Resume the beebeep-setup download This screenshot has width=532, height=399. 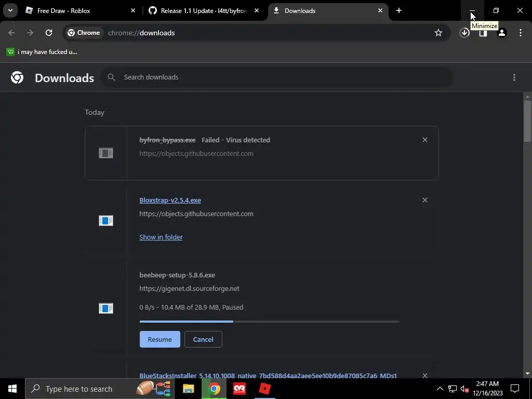click(160, 339)
